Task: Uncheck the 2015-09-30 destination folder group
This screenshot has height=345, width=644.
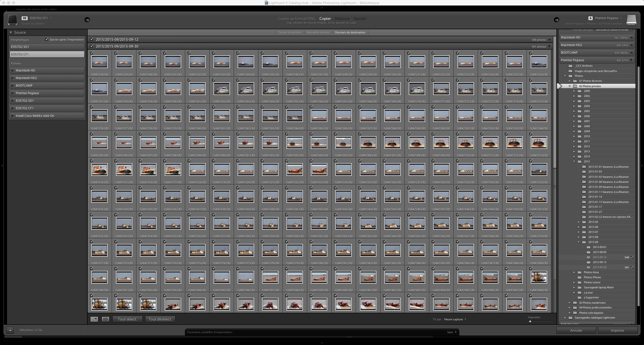Action: point(92,46)
